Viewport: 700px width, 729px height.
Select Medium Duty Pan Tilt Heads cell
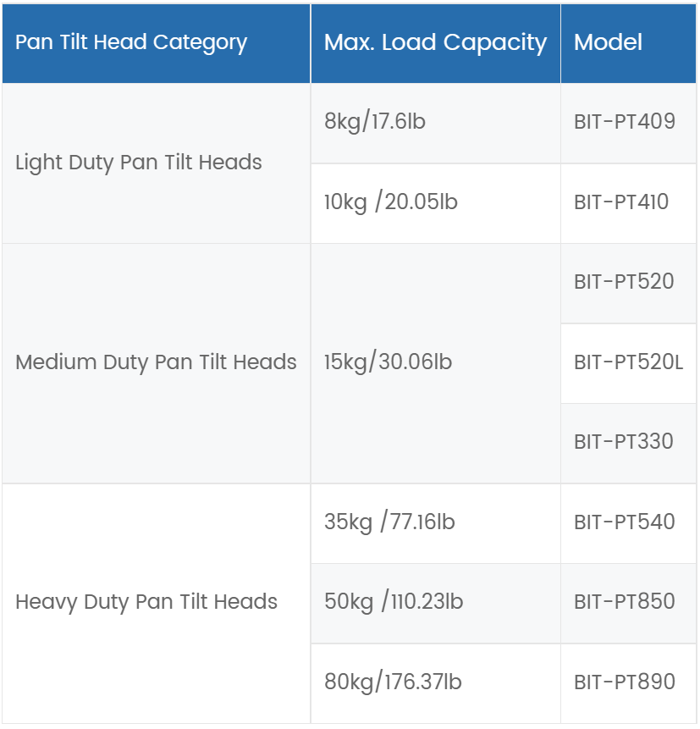click(x=157, y=363)
